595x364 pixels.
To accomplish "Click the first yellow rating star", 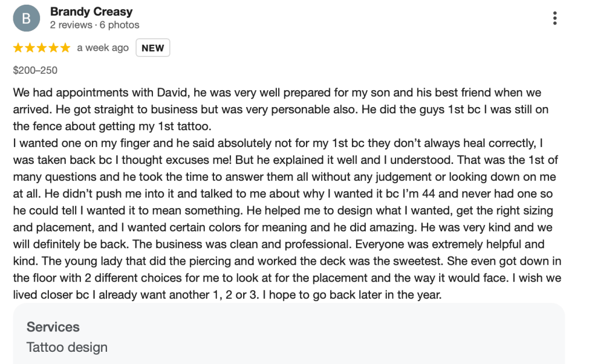I will pos(18,48).
